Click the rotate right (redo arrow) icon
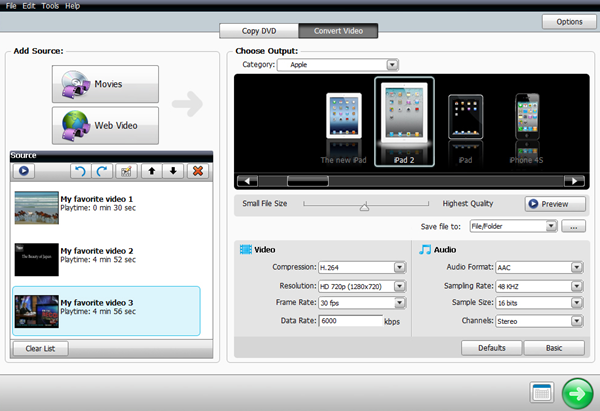 [102, 171]
